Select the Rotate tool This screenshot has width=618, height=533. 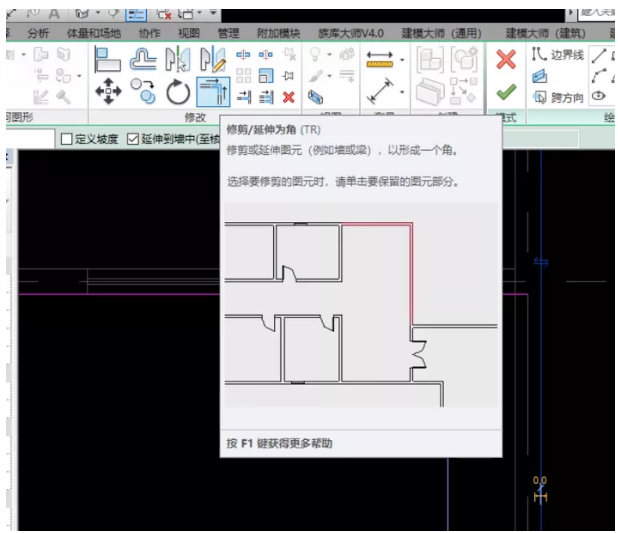pos(178,92)
